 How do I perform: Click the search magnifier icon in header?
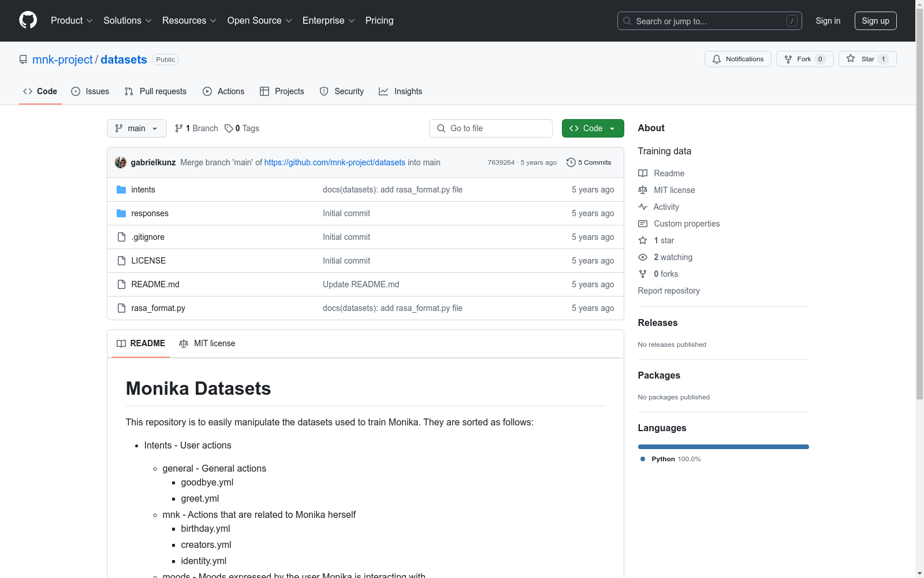(x=627, y=21)
